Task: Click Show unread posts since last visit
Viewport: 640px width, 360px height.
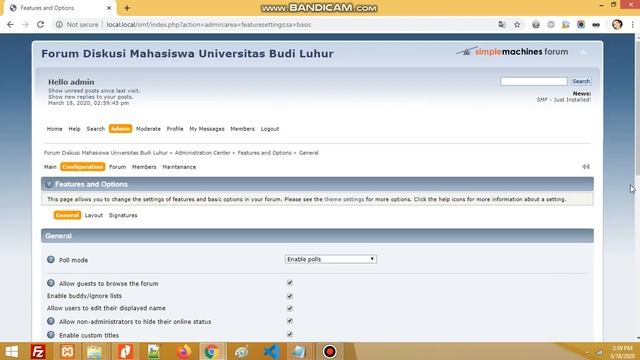Action: [x=94, y=91]
